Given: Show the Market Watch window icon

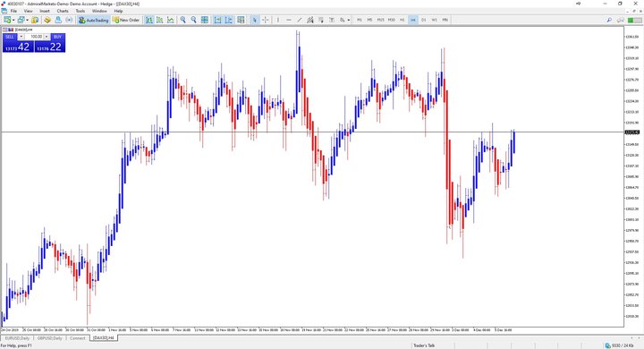Looking at the screenshot, I should coord(35,20).
